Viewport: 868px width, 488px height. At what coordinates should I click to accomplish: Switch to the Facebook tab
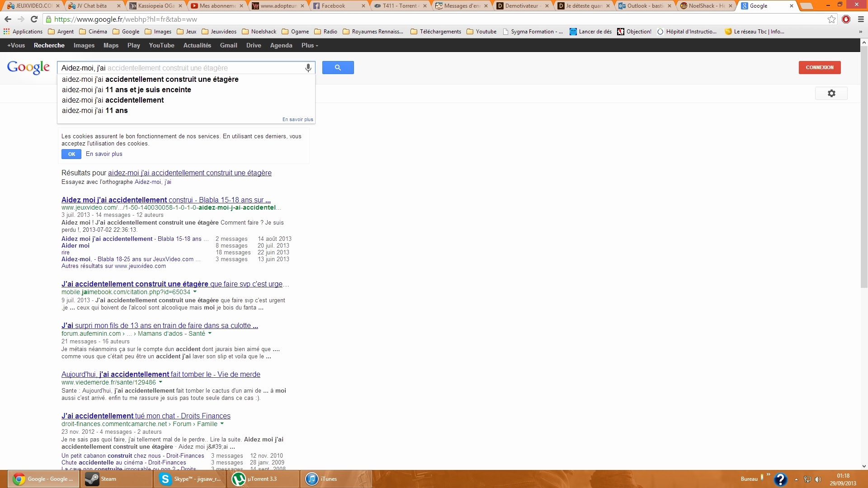[338, 6]
